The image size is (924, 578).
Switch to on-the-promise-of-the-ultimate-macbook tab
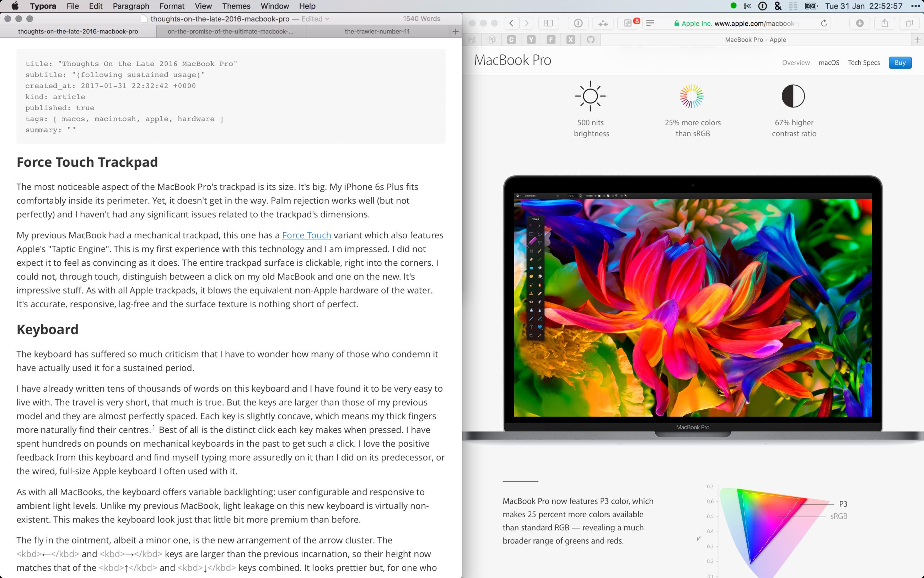(x=231, y=31)
